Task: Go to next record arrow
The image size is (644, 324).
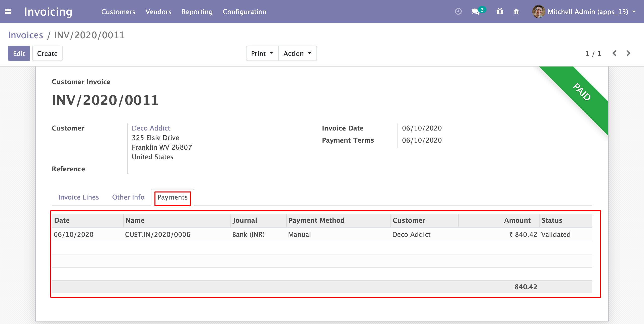Action: (x=628, y=53)
